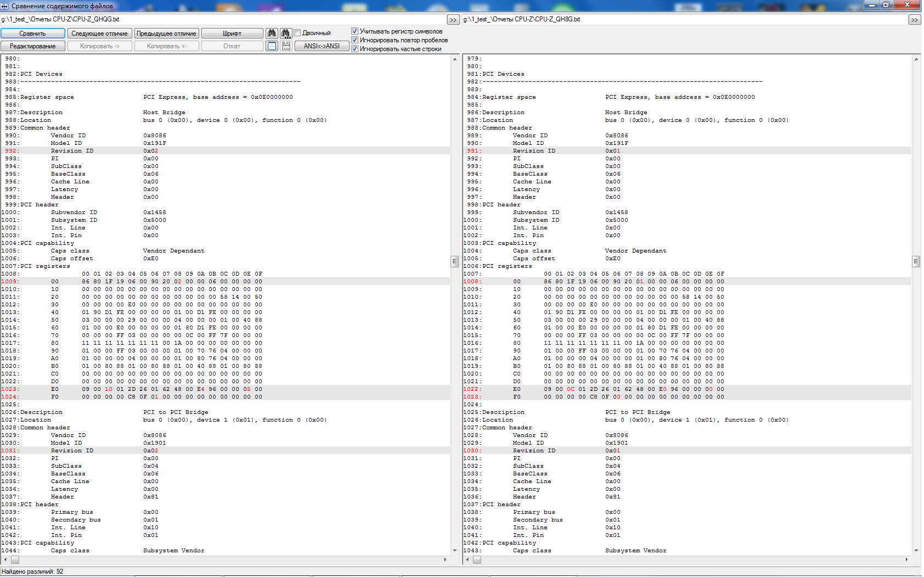Restore down the file comparison window
Image resolution: width=924 pixels, height=577 pixels.
[x=886, y=5]
